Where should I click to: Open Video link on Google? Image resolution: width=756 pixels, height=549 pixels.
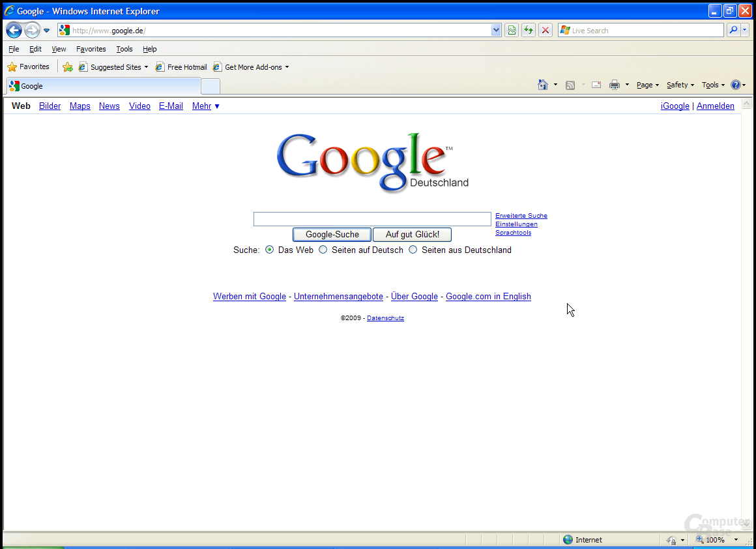coord(140,106)
